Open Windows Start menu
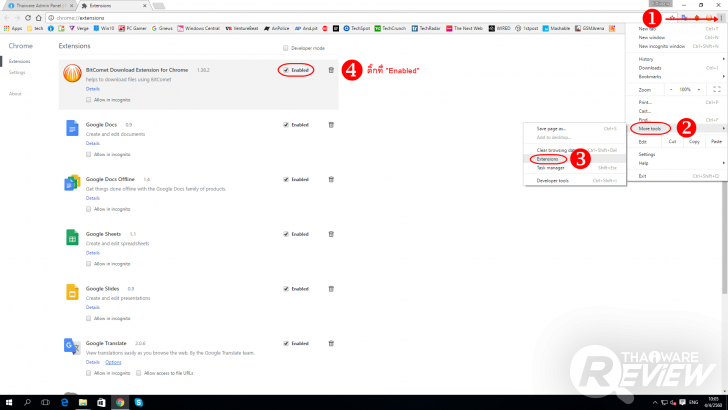Image resolution: width=728 pixels, height=410 pixels. click(x=9, y=403)
